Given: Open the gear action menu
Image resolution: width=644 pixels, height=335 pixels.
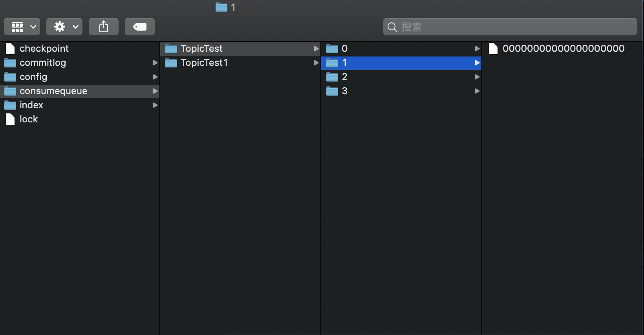Looking at the screenshot, I should pos(64,27).
